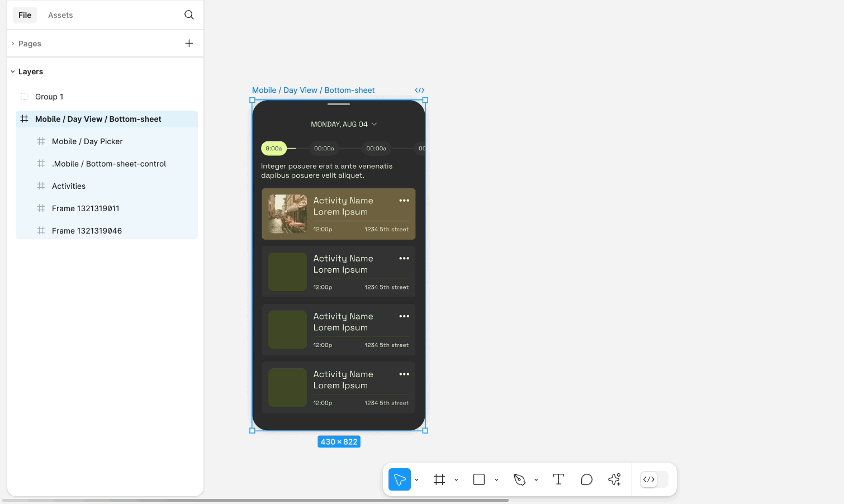Expand the Pages section
844x504 pixels.
tap(13, 44)
